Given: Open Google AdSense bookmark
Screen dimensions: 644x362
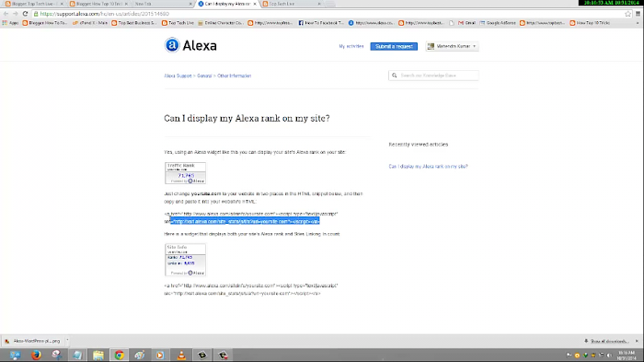Looking at the screenshot, I should (497, 23).
